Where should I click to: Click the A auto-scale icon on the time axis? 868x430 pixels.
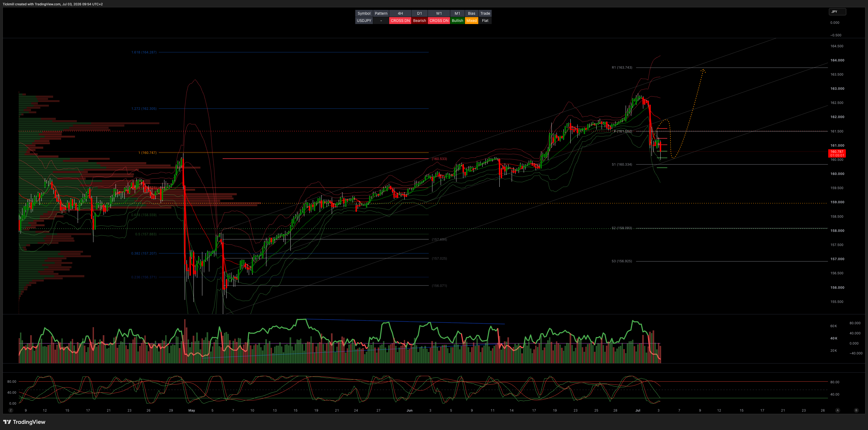point(838,411)
